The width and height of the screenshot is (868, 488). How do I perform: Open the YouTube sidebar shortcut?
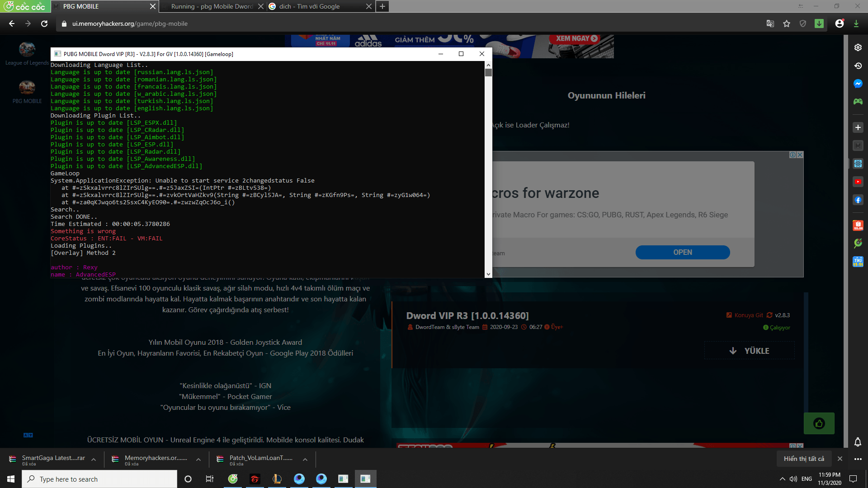[858, 182]
